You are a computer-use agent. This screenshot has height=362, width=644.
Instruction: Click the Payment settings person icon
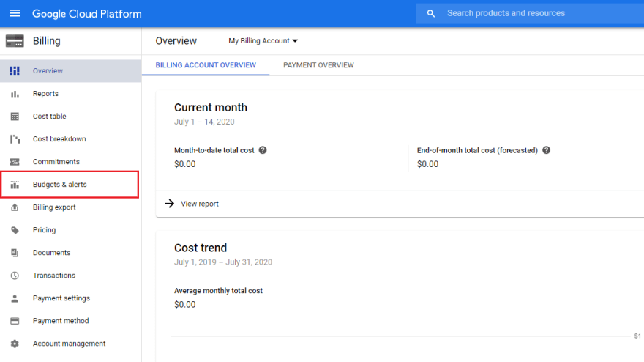[15, 298]
